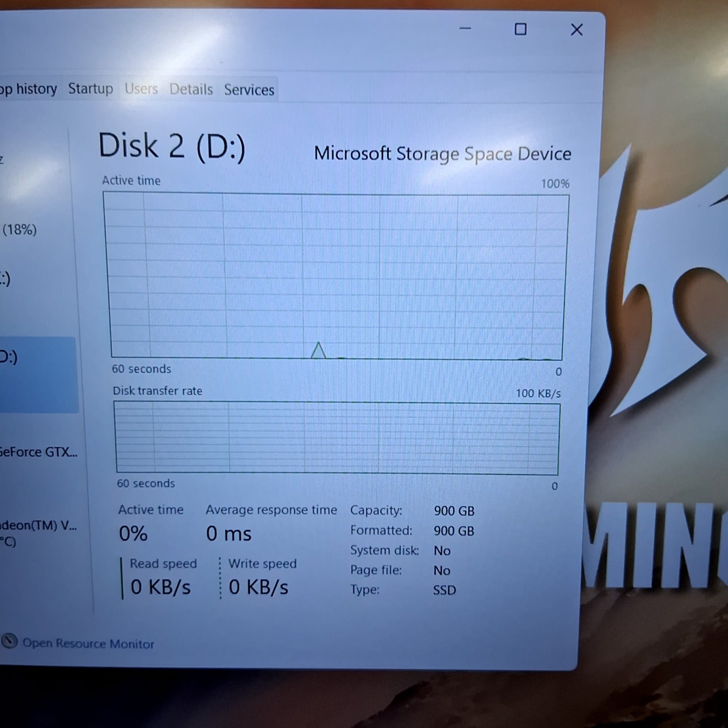Select the disk entry above the highlighted D: disk
Screen dimensions: 728x728
coord(15,279)
